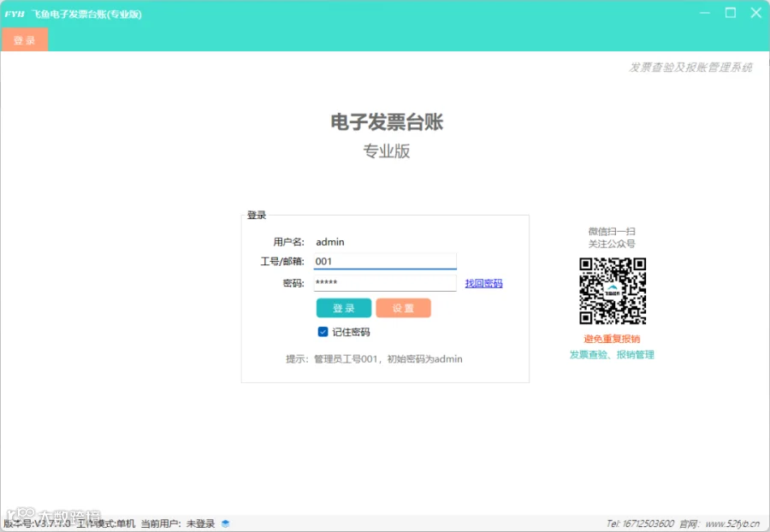Visit the www.52fyb.cn website link
This screenshot has width=770, height=532.
732,523
